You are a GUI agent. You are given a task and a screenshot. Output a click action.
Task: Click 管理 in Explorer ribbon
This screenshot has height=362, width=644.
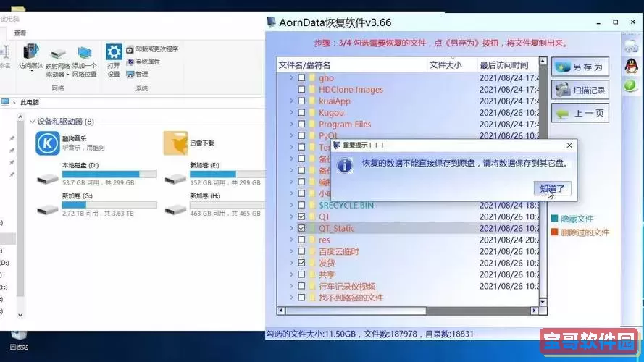(137, 75)
